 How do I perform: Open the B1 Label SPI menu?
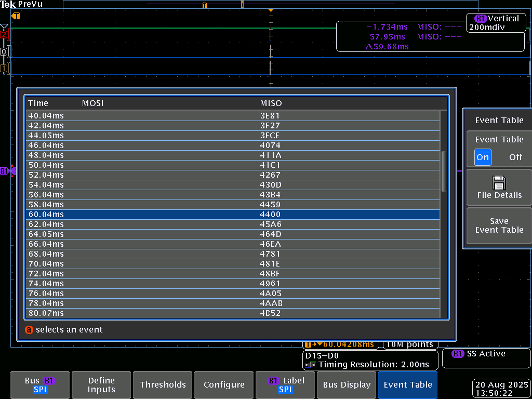[x=285, y=385]
